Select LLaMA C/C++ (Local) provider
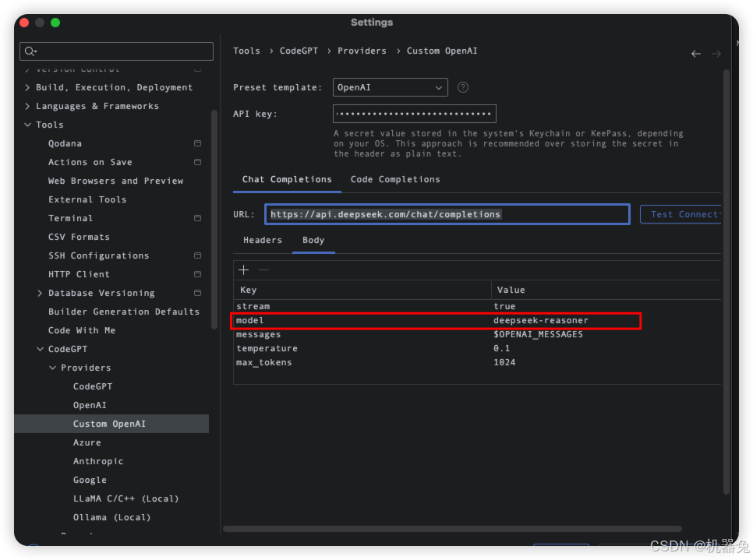753x560 pixels. pos(125,499)
